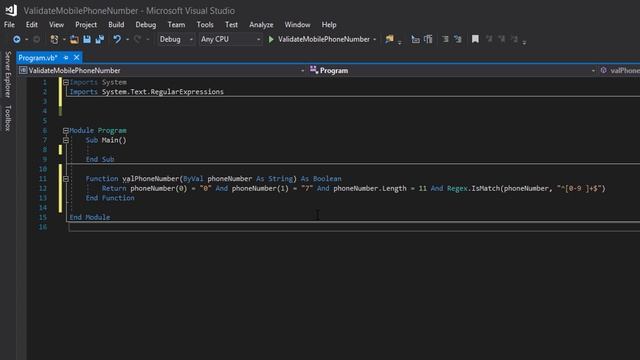Open the valPhone member navigation dropdown
640x360 pixels.
pyautogui.click(x=619, y=71)
